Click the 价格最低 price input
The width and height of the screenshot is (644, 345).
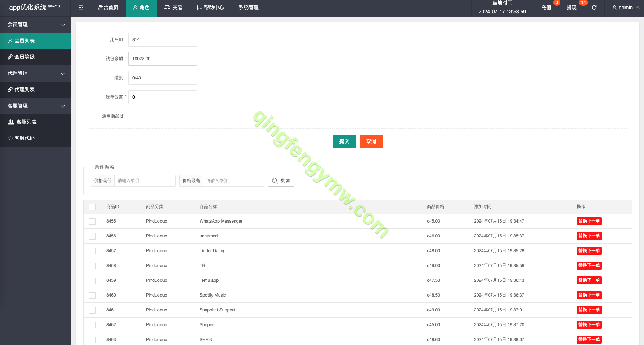(x=145, y=181)
